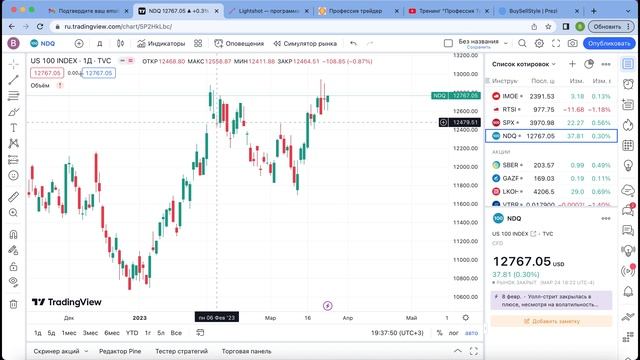Image resolution: width=640 pixels, height=360 pixels.
Task: Open the Тестер стратегий tab
Action: [181, 351]
